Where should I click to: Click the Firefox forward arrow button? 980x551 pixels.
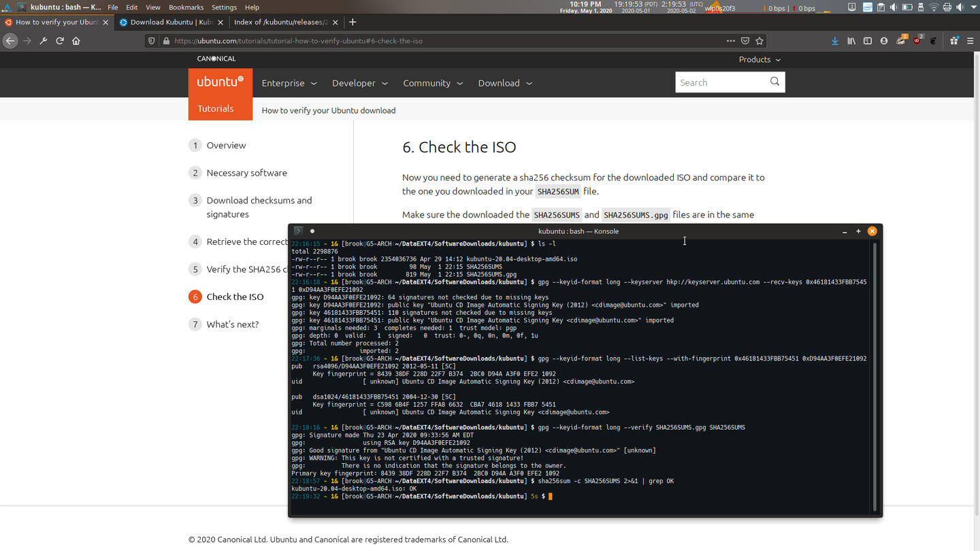click(x=27, y=41)
